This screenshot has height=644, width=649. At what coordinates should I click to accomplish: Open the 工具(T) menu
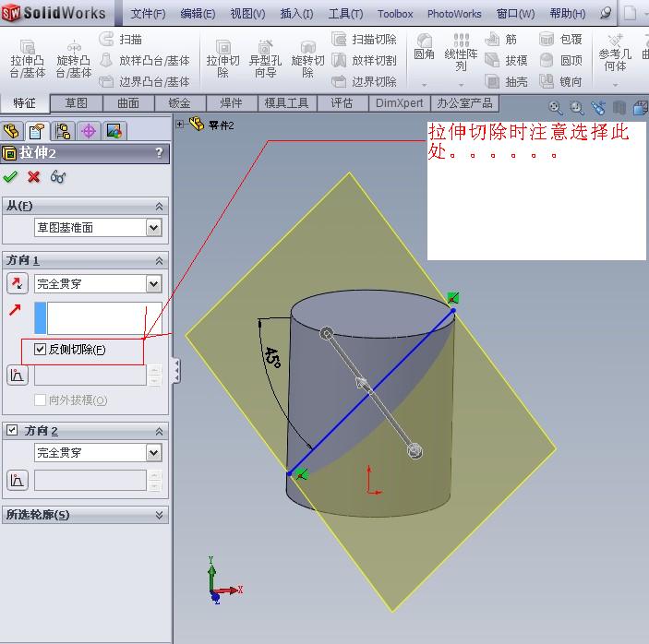[345, 14]
